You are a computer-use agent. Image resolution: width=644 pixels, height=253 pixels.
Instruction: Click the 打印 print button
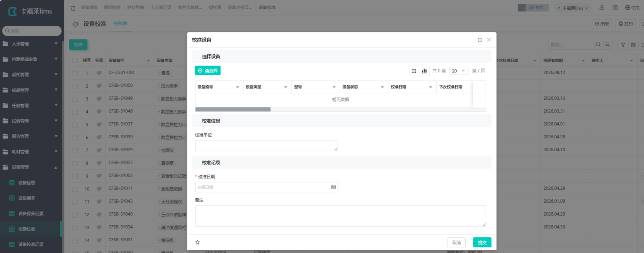[x=625, y=24]
